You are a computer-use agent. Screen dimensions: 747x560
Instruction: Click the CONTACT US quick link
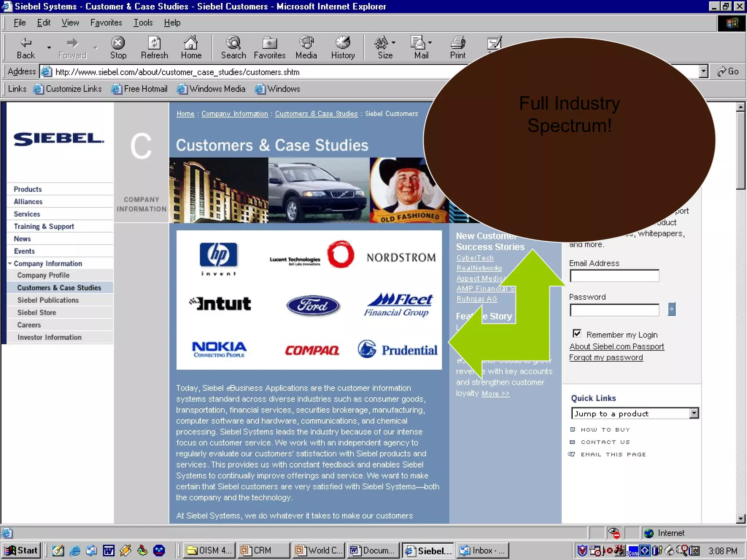pyautogui.click(x=605, y=442)
